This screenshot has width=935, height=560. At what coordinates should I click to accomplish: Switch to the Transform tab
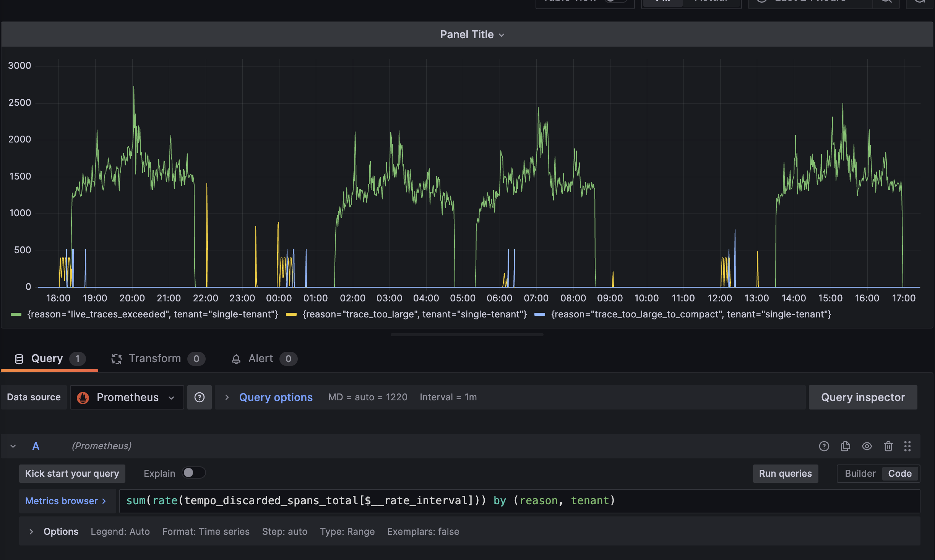pos(154,359)
